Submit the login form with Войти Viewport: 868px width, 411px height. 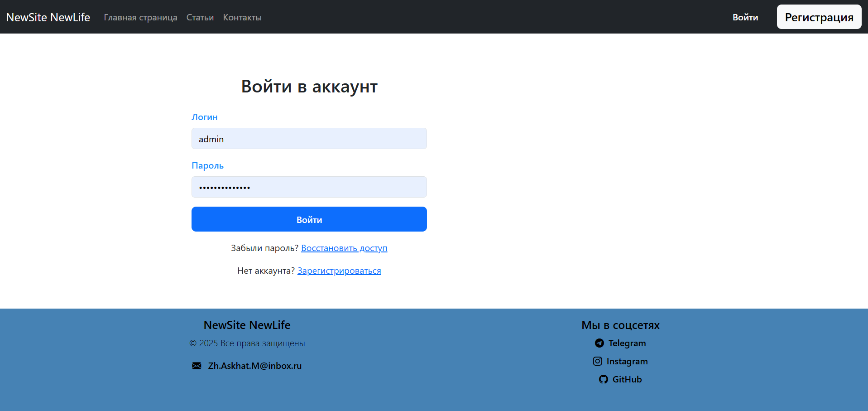[309, 219]
